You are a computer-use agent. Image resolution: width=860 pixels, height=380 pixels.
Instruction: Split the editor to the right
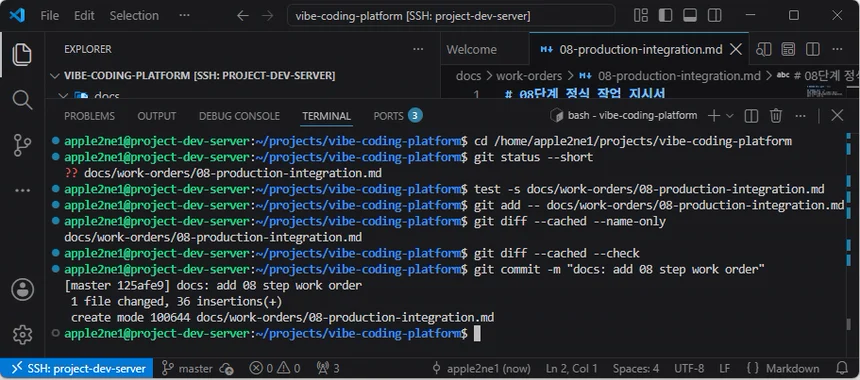[813, 49]
